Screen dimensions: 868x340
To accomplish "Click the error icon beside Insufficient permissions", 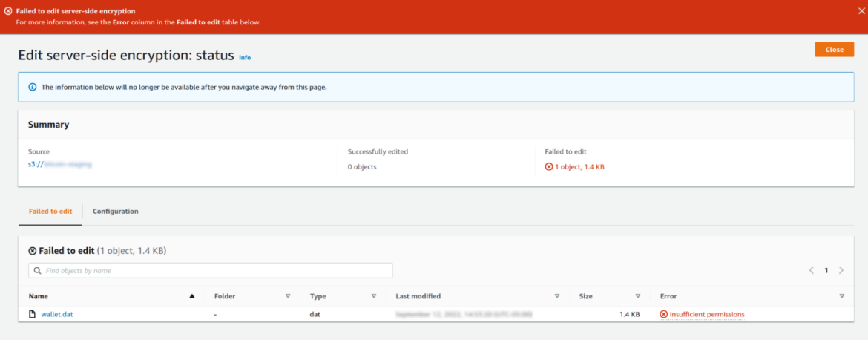I will (664, 314).
